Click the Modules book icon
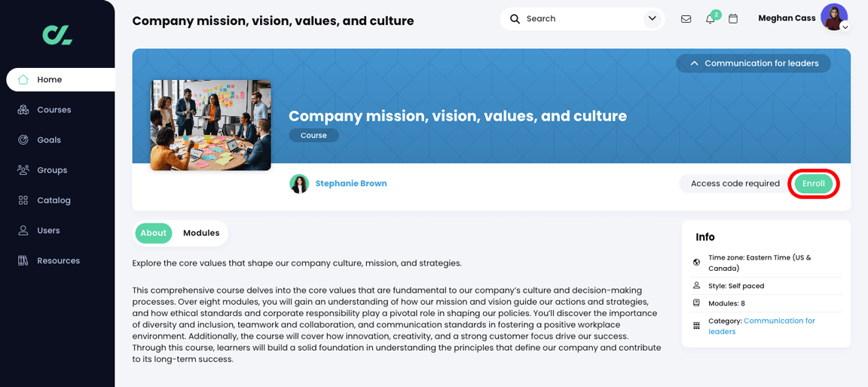 696,303
